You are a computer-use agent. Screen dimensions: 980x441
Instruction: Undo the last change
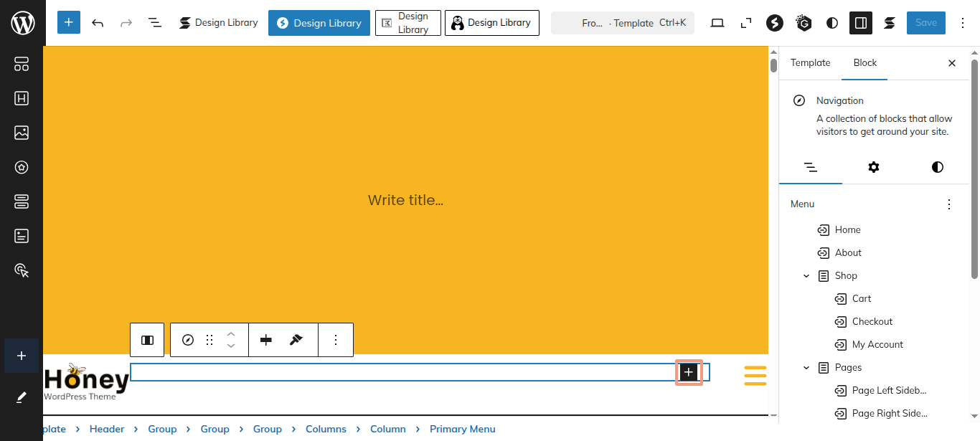(98, 23)
